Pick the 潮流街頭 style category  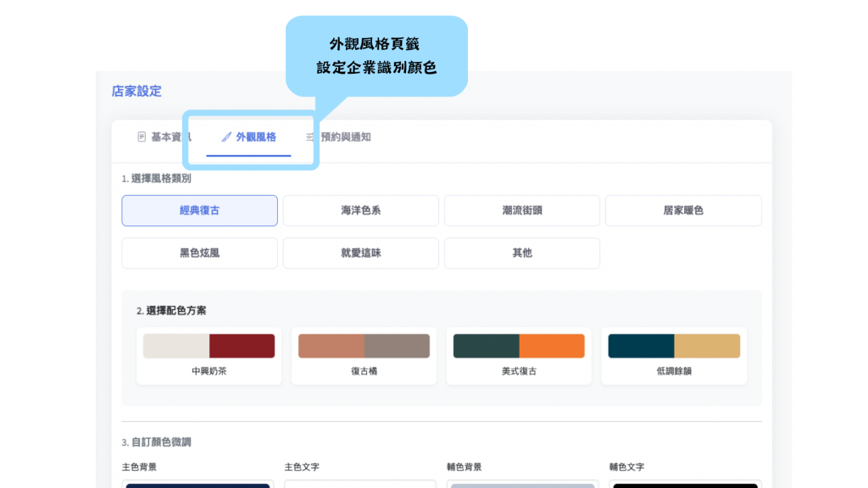point(521,210)
